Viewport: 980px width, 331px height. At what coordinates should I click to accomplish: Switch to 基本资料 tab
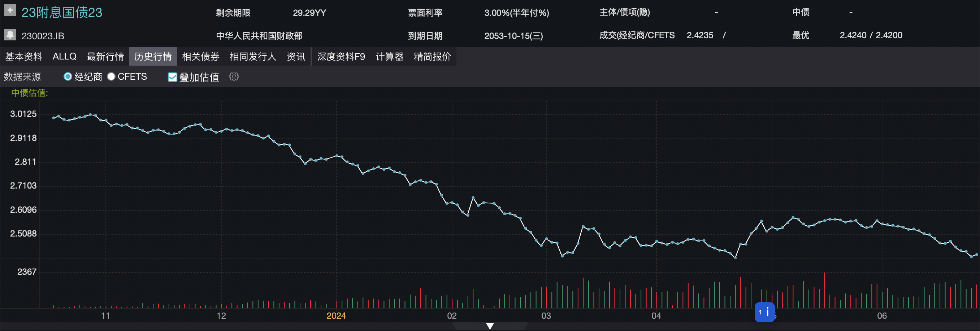23,57
